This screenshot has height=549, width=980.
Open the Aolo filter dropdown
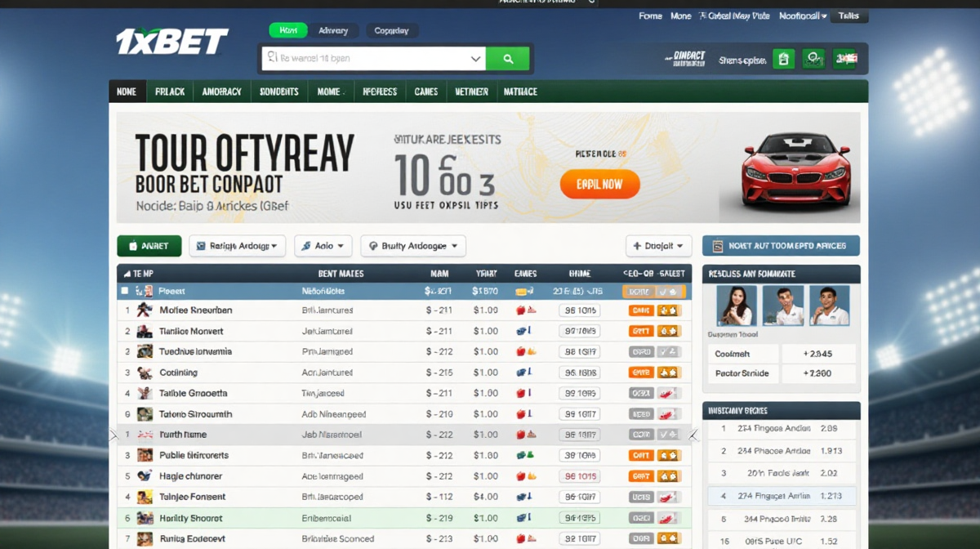point(323,246)
